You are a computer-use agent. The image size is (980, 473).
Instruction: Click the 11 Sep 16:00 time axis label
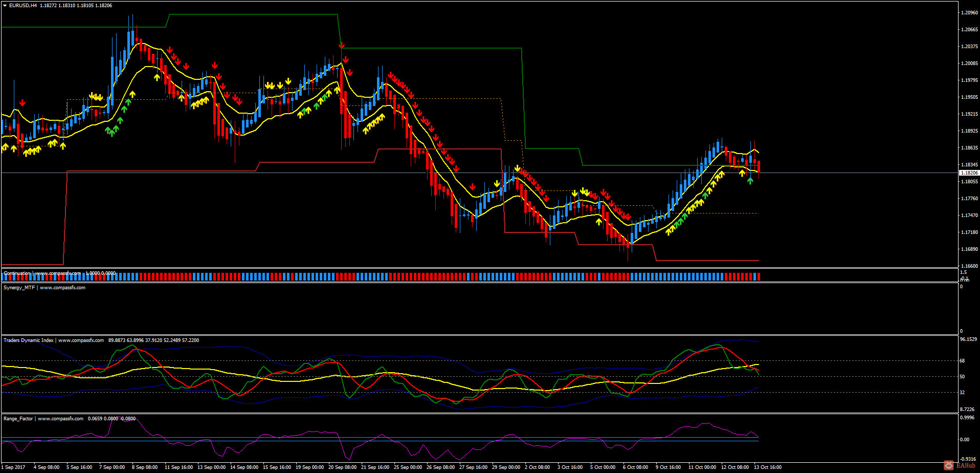click(x=179, y=467)
